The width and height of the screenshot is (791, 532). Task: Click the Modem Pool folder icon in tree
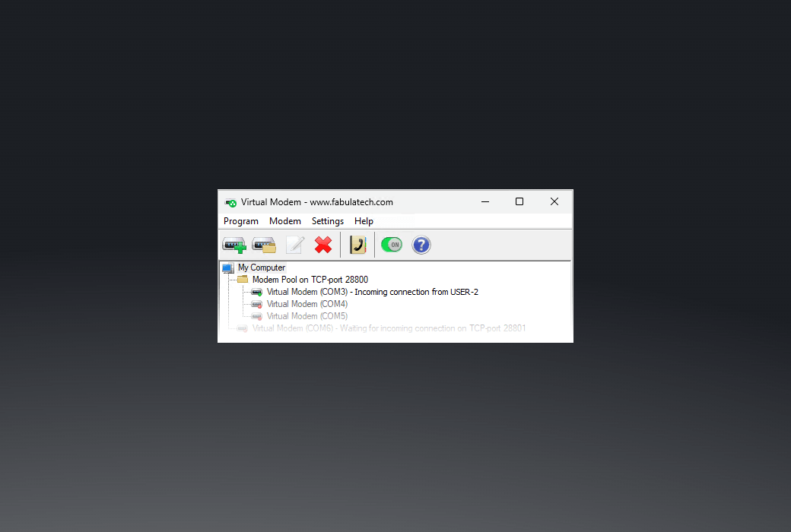point(243,280)
